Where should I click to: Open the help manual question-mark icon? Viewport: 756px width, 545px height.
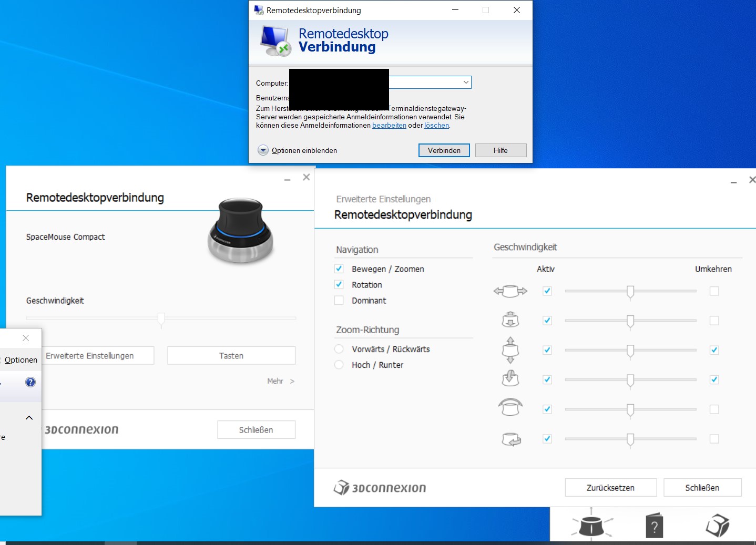tap(654, 525)
